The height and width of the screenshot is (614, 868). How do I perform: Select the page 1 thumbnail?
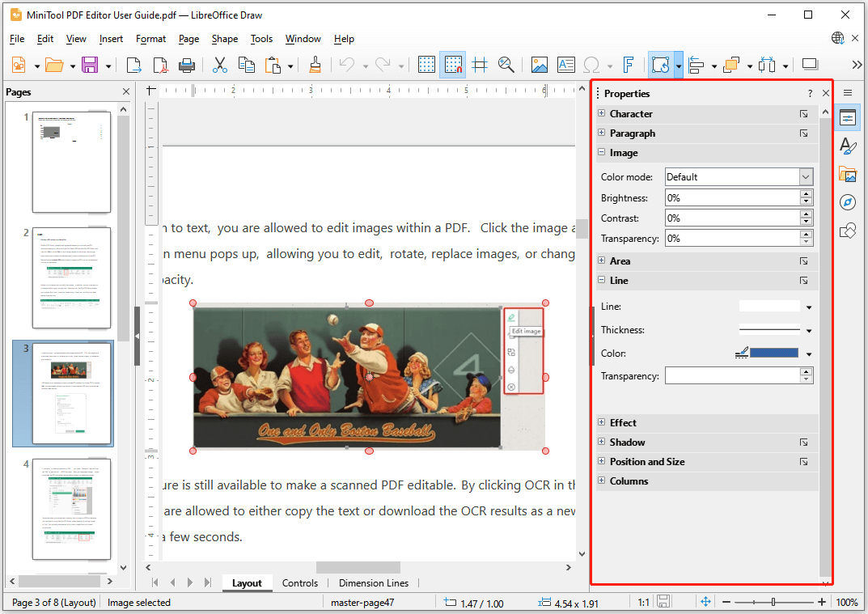tap(71, 163)
